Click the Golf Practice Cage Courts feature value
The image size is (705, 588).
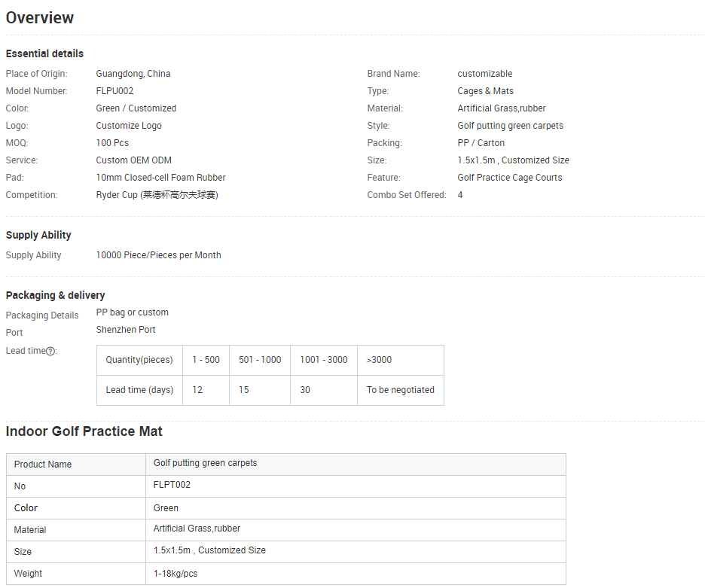click(509, 178)
